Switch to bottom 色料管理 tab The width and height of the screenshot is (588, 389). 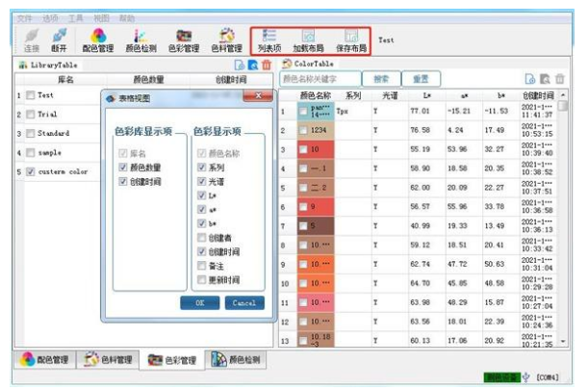click(x=108, y=359)
